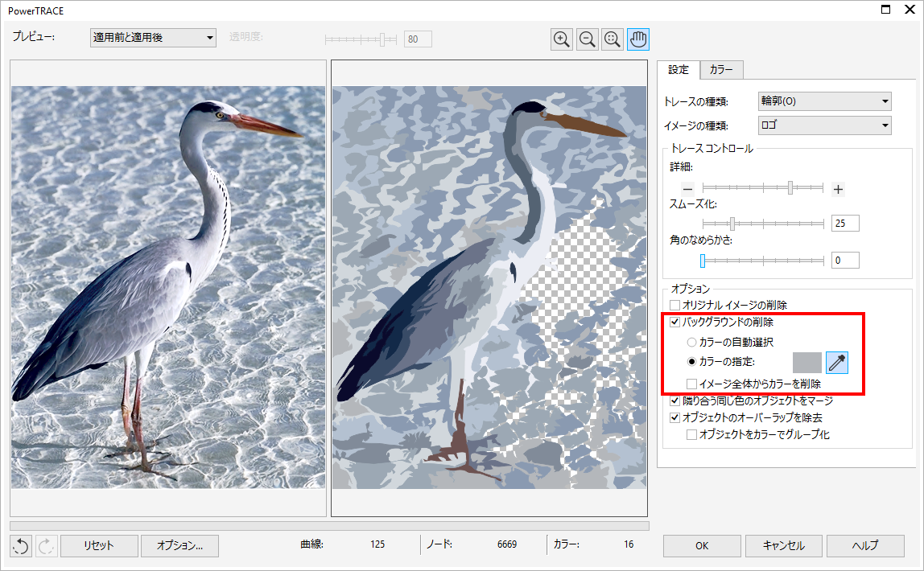
Task: Click the minus icon of 詳細 slider
Action: pos(687,189)
